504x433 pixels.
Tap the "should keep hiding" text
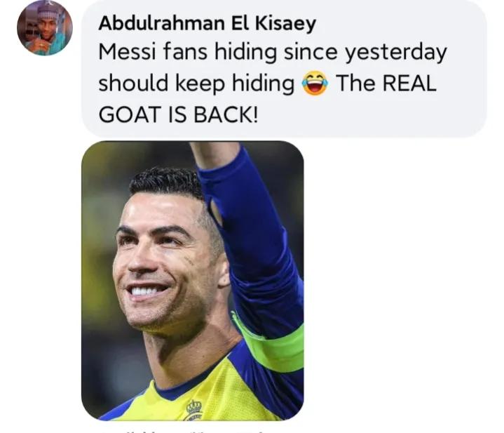pos(196,84)
